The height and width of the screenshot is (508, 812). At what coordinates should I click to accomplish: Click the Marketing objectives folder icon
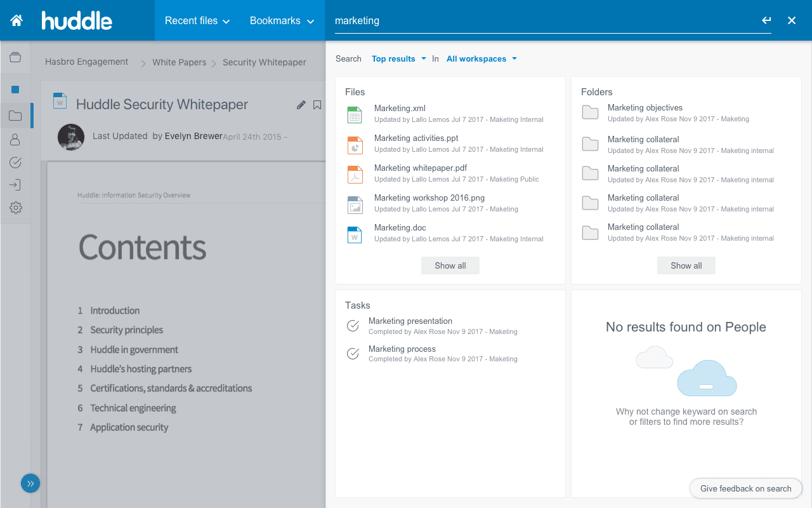click(591, 113)
